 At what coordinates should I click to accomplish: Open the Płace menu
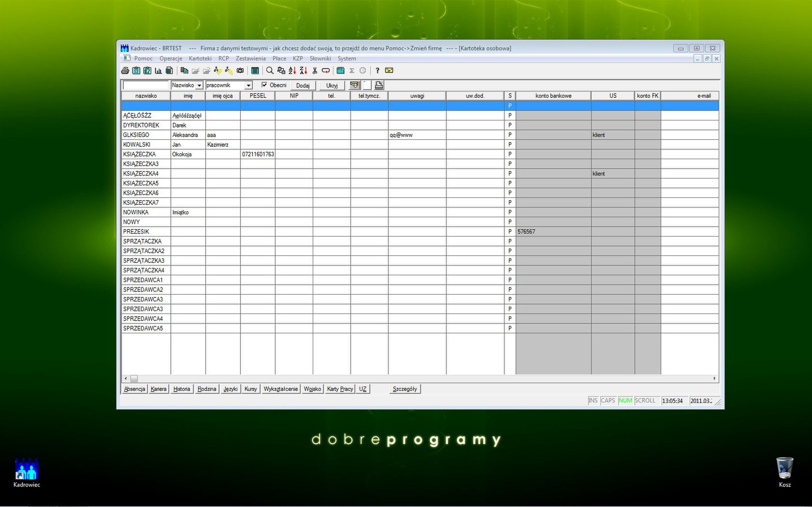click(x=279, y=59)
